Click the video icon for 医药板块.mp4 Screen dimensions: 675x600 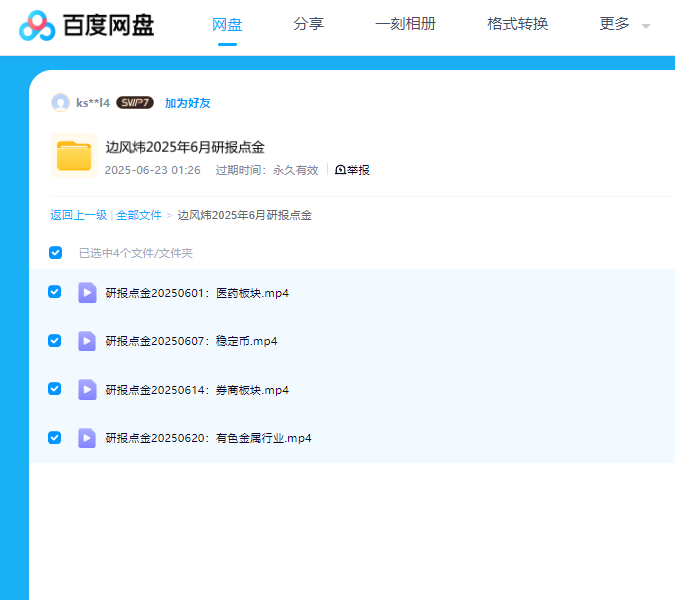pyautogui.click(x=87, y=293)
